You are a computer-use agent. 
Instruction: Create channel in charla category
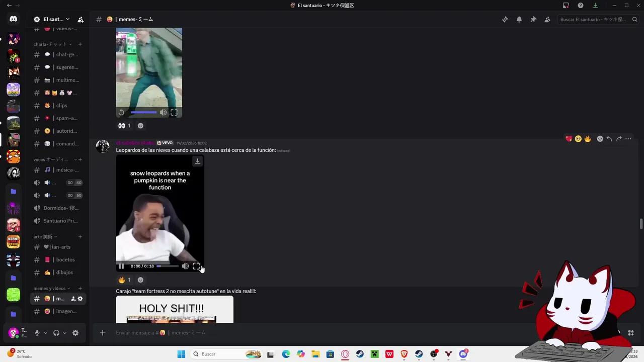(x=80, y=44)
